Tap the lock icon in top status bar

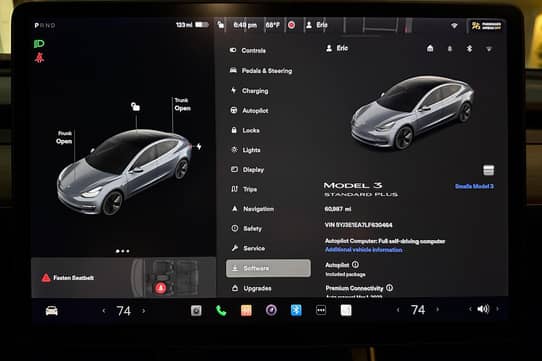221,25
